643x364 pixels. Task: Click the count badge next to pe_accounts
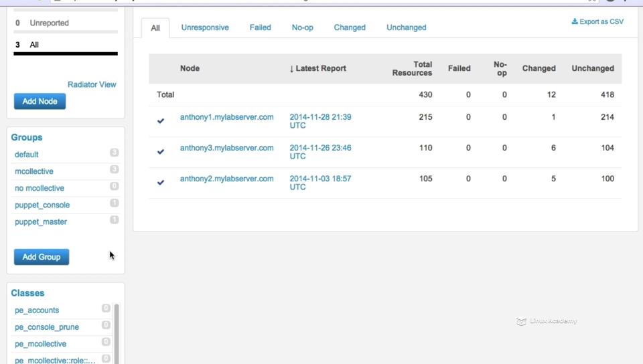(x=106, y=308)
